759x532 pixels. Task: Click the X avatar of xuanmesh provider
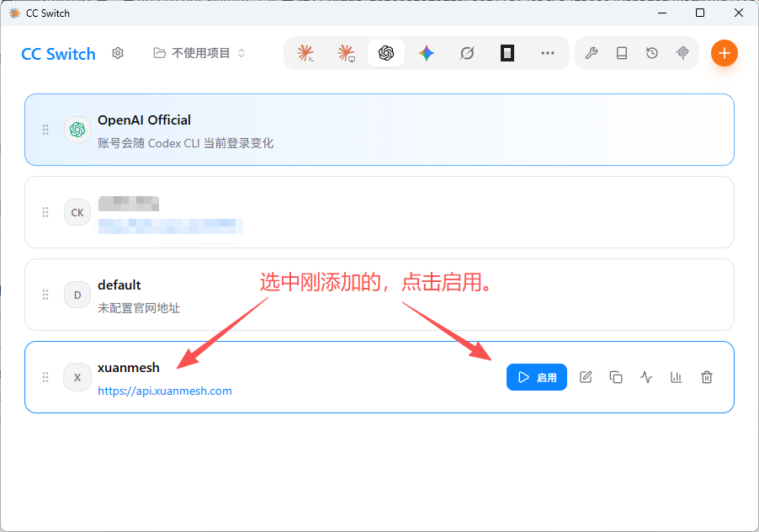pos(77,378)
